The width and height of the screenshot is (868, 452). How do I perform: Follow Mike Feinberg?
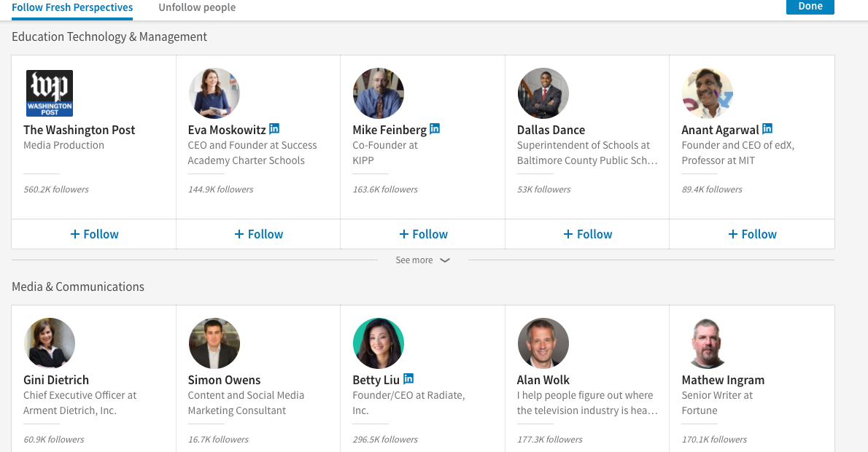point(423,234)
